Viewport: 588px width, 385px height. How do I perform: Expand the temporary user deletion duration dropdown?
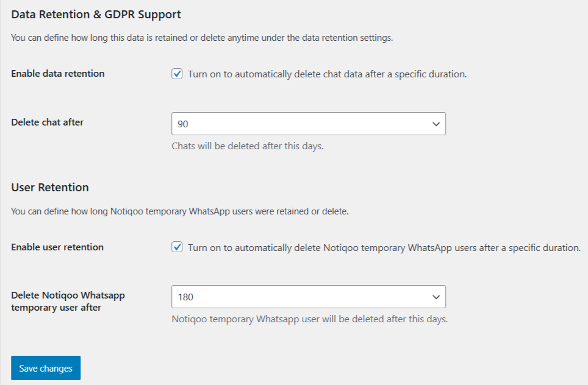coord(308,297)
